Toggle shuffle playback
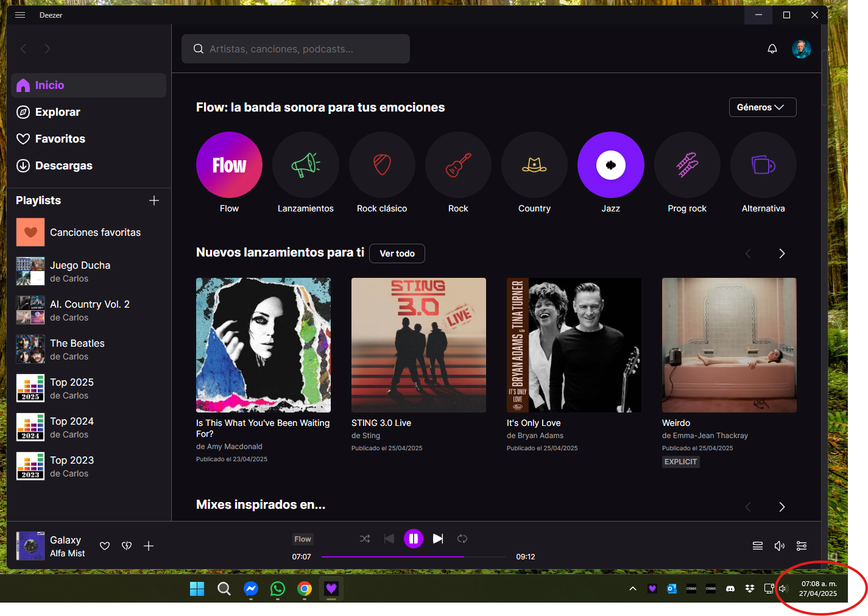Image resolution: width=868 pixels, height=616 pixels. coord(365,539)
